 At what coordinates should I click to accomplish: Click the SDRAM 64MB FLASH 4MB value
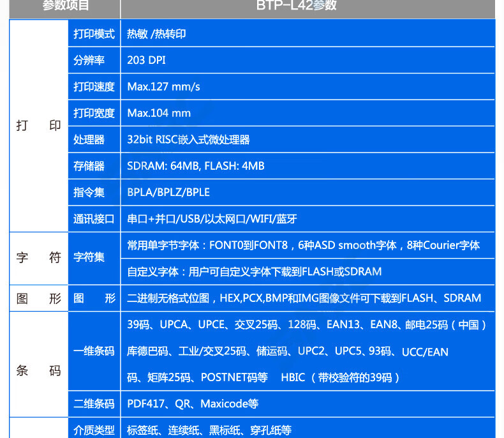pyautogui.click(x=195, y=166)
